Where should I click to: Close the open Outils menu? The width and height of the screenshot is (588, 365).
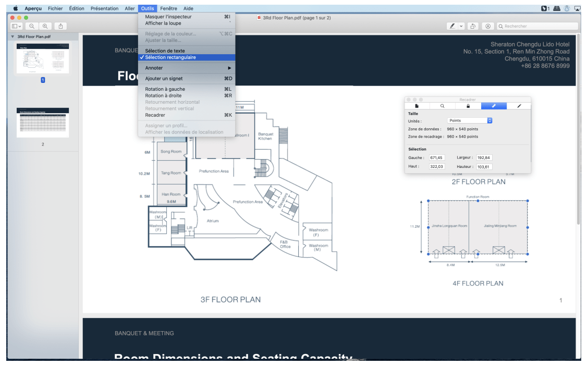(x=148, y=8)
